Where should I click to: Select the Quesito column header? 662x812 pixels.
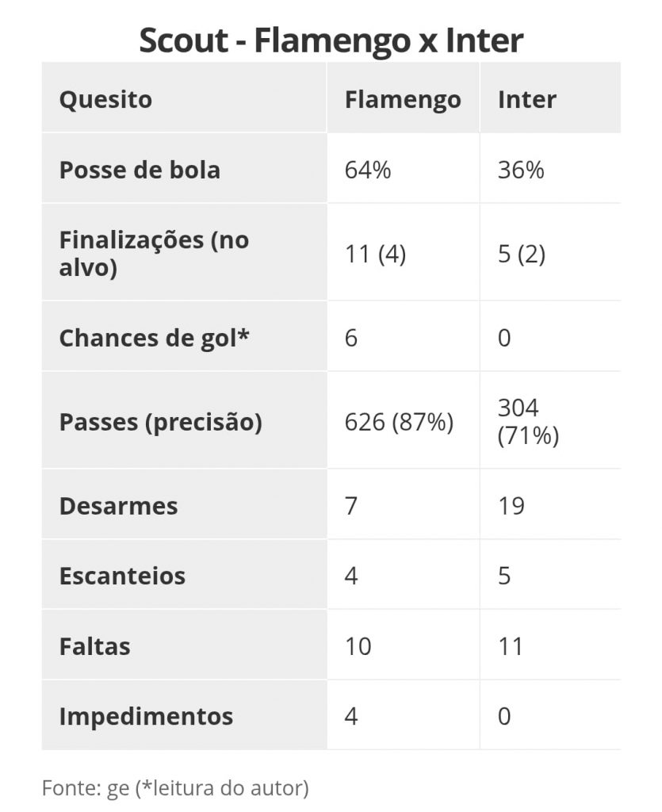pos(105,99)
